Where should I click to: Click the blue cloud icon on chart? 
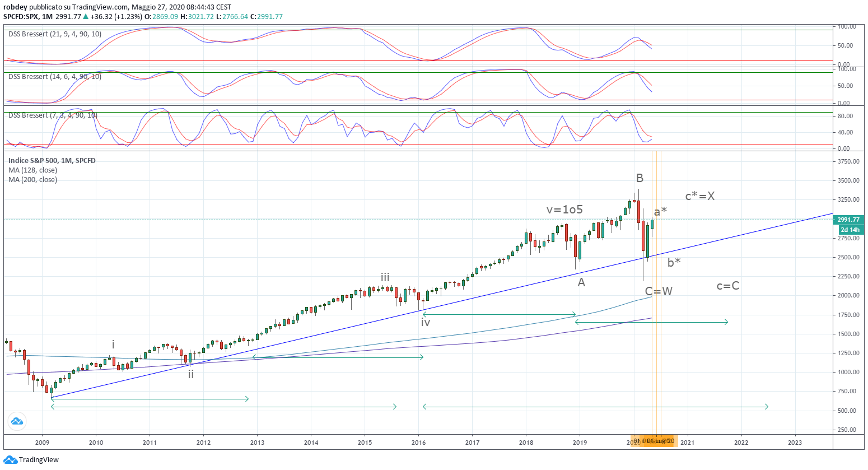[x=17, y=421]
